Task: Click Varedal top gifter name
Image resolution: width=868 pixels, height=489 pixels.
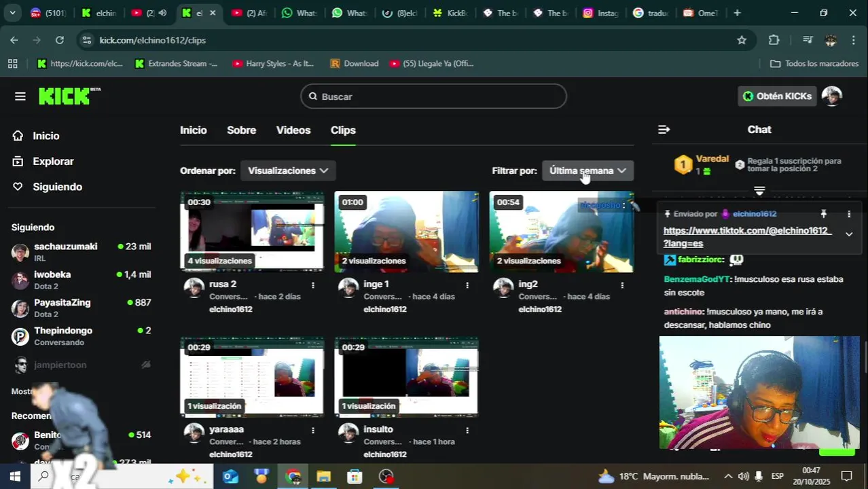Action: point(712,159)
